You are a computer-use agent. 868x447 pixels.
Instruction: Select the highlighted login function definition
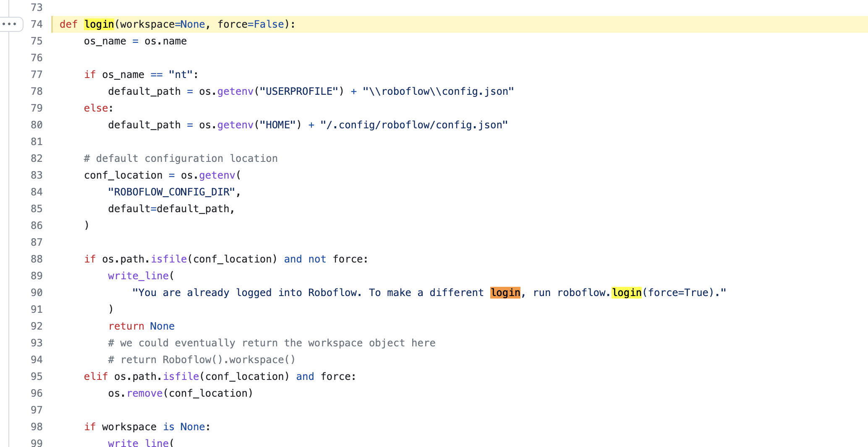coord(99,24)
